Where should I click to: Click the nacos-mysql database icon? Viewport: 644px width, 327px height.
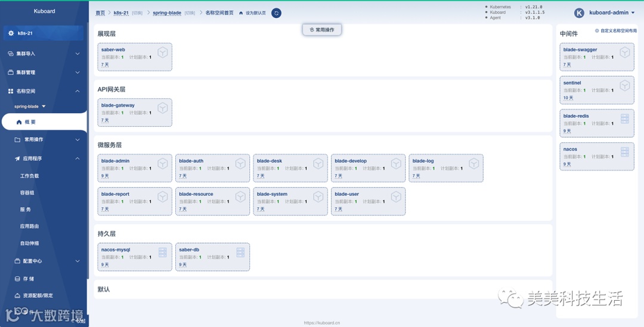point(163,253)
